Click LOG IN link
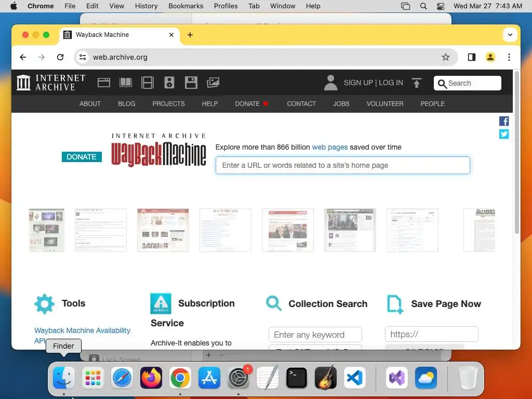This screenshot has height=399, width=532. point(391,83)
